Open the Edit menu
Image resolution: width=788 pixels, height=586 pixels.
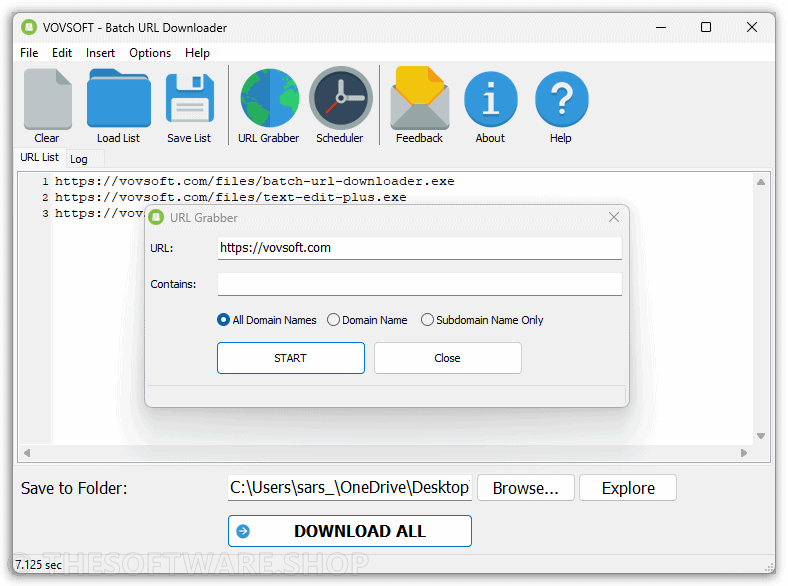[x=62, y=53]
